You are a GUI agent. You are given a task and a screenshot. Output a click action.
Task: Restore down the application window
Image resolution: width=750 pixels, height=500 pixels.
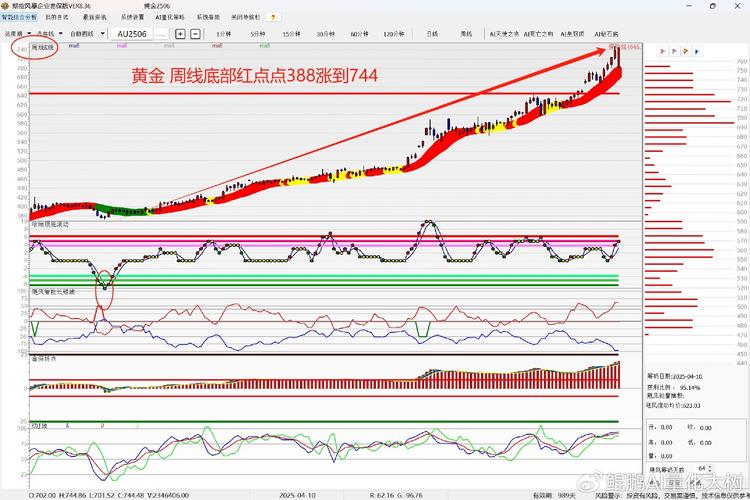tap(713, 6)
